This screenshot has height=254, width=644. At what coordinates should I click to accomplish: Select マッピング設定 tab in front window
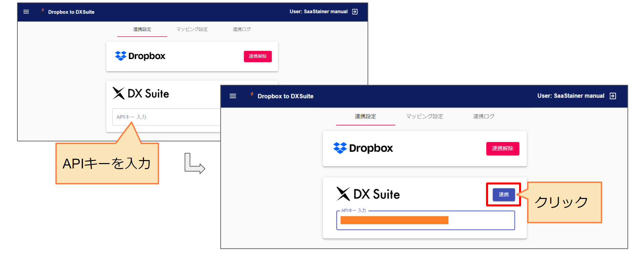[x=425, y=116]
